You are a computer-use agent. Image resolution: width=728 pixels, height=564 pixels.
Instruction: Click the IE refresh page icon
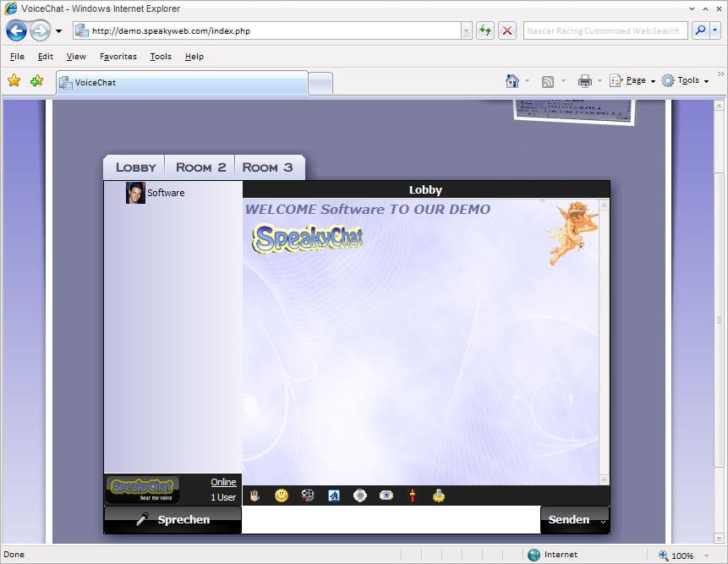tap(484, 30)
